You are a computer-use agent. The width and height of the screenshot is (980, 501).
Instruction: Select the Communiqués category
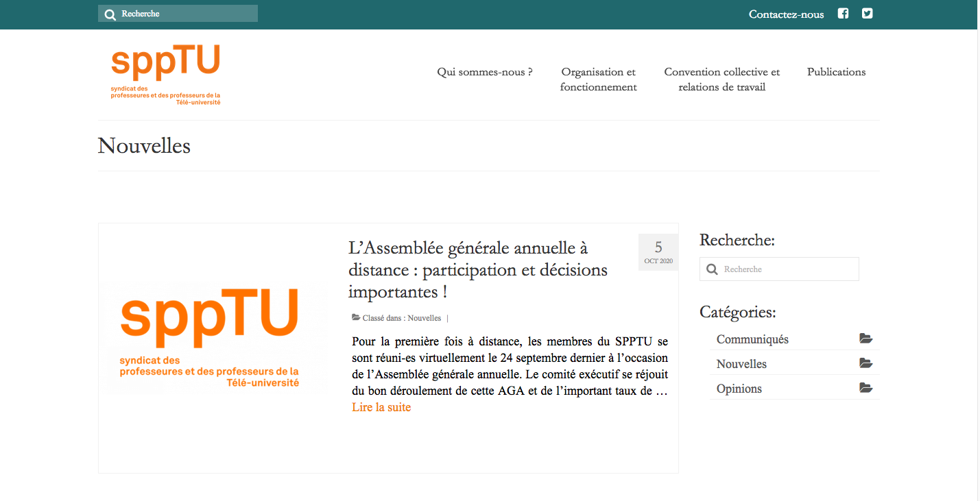(x=752, y=339)
